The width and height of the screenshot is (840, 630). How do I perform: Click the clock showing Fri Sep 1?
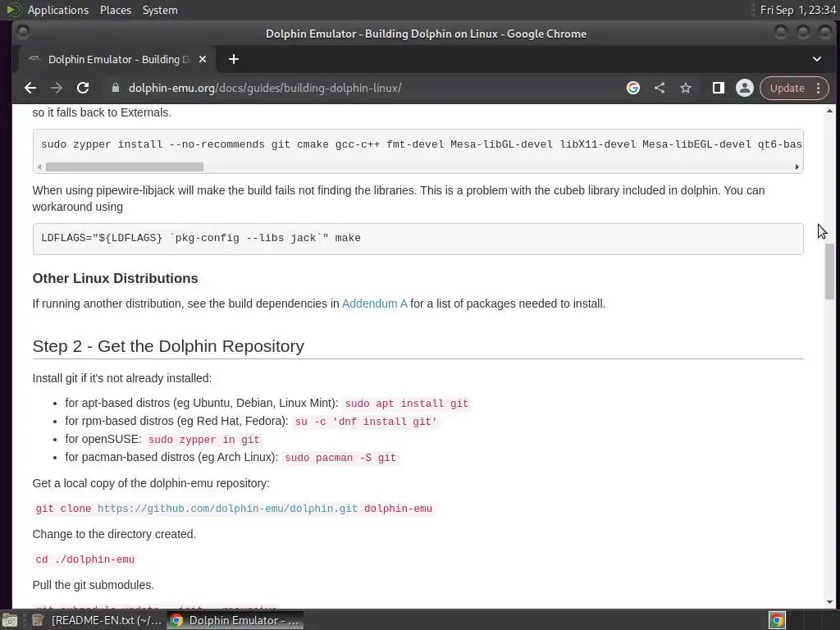pyautogui.click(x=797, y=10)
